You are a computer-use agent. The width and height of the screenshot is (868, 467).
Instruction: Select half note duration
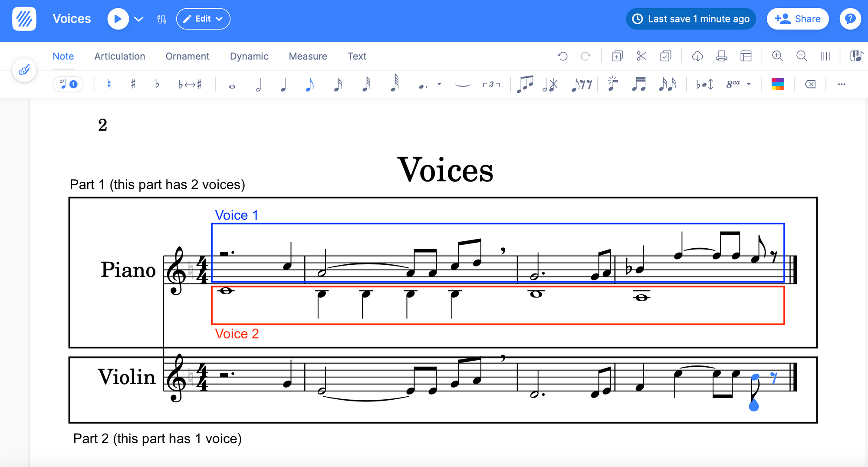tap(259, 84)
